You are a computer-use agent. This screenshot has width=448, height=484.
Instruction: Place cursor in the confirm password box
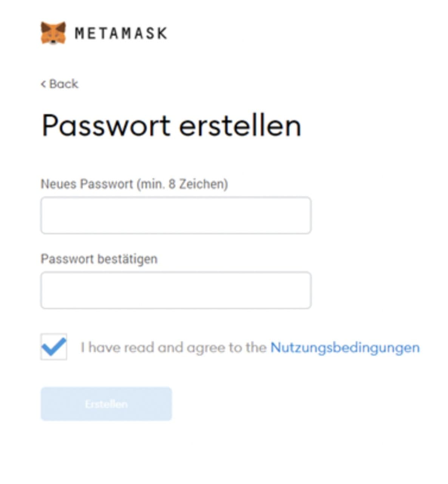(176, 290)
